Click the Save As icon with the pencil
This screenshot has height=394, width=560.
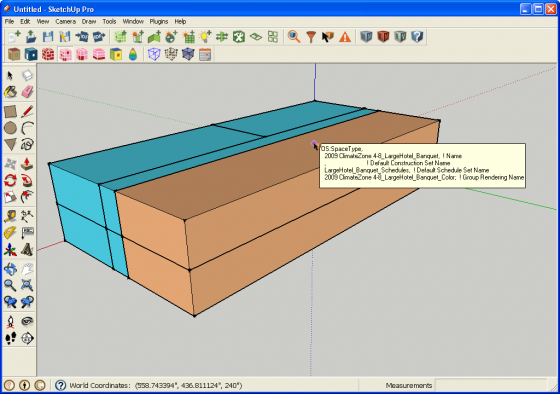pyautogui.click(x=65, y=37)
